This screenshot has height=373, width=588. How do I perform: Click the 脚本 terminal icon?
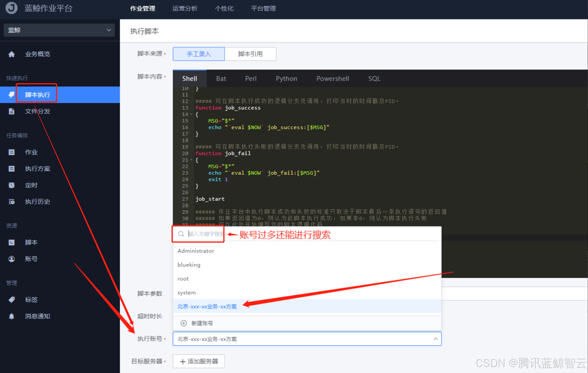(12, 242)
